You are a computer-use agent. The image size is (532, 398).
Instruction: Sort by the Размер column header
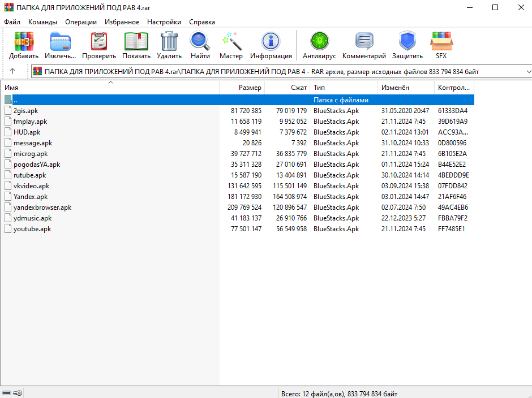242,88
